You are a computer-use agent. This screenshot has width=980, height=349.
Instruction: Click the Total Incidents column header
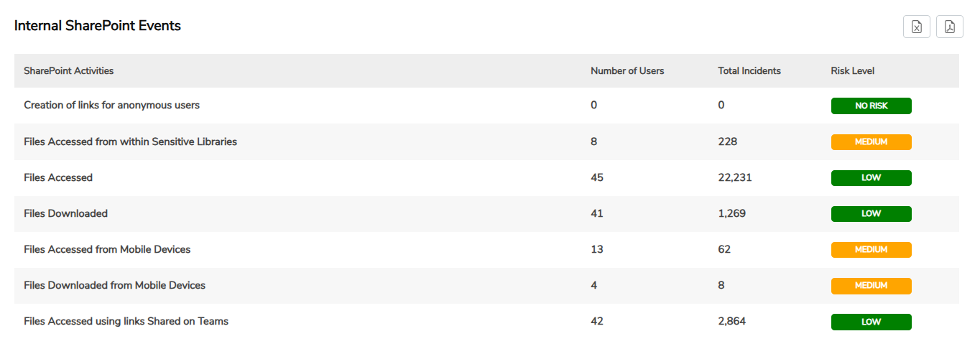coord(749,71)
